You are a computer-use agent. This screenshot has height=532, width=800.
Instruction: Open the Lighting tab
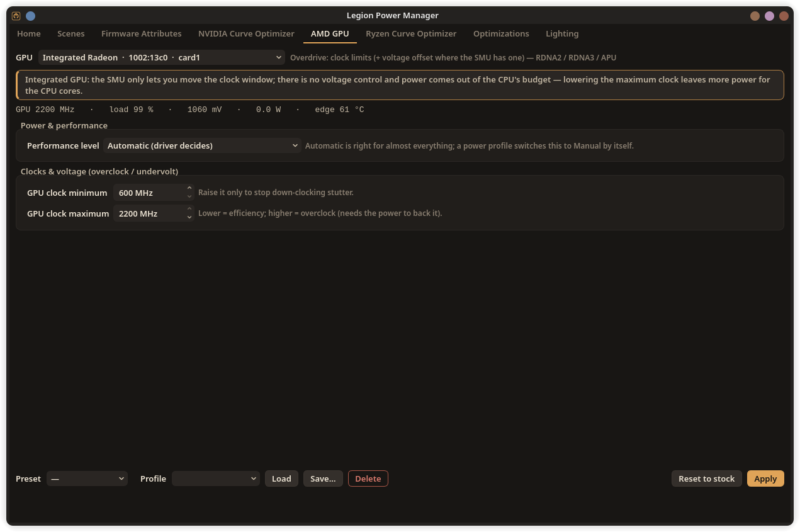562,33
